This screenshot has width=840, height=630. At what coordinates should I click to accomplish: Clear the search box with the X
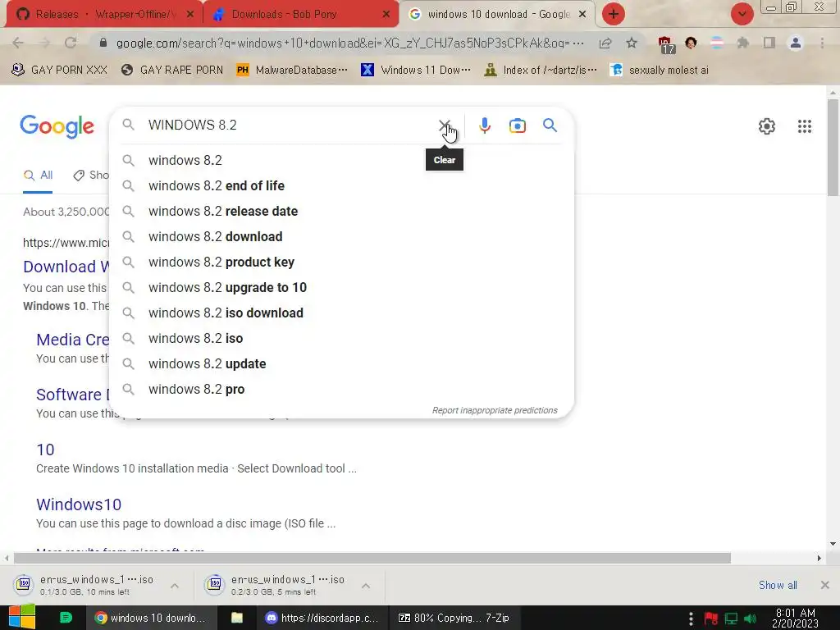[444, 126]
